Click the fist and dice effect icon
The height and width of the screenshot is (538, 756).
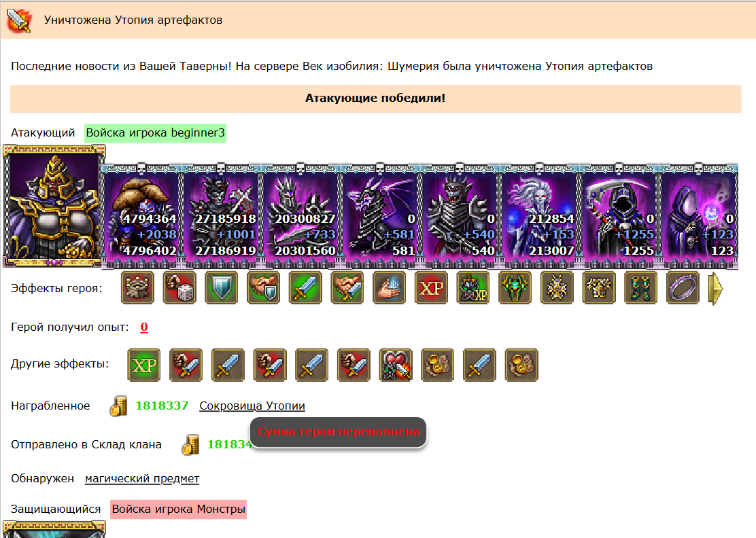(179, 287)
